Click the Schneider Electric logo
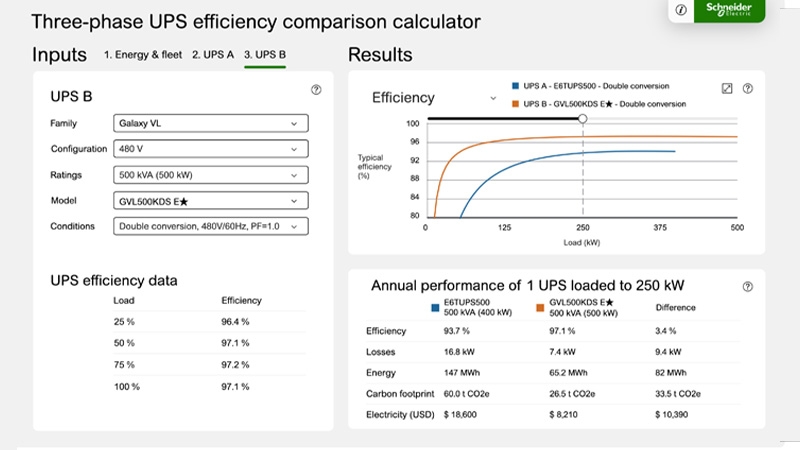The height and width of the screenshot is (450, 800). click(734, 10)
